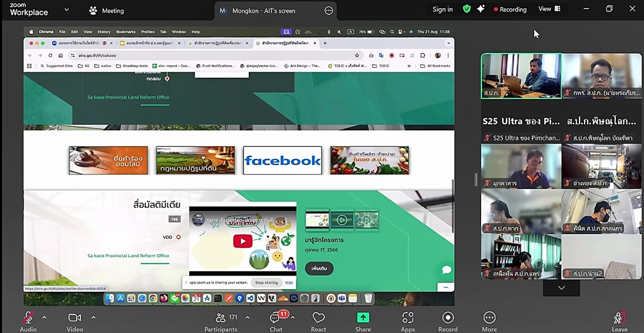Unmute the Audio microphone icon
The width and height of the screenshot is (644, 333).
pyautogui.click(x=28, y=318)
